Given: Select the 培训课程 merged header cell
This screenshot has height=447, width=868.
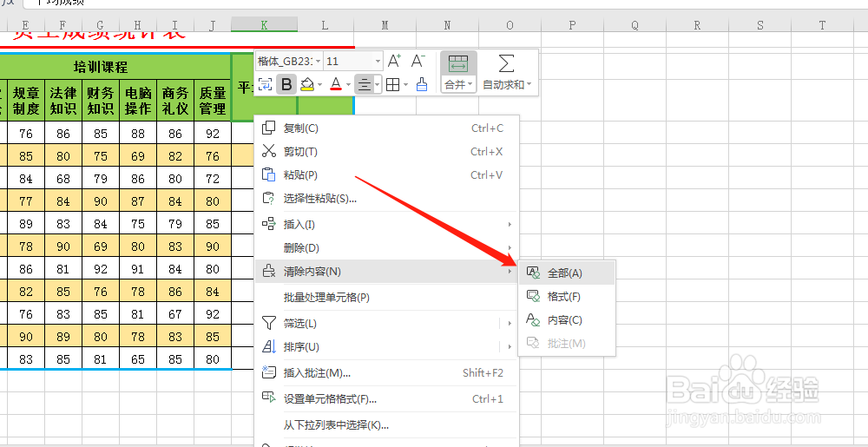Looking at the screenshot, I should coord(100,67).
